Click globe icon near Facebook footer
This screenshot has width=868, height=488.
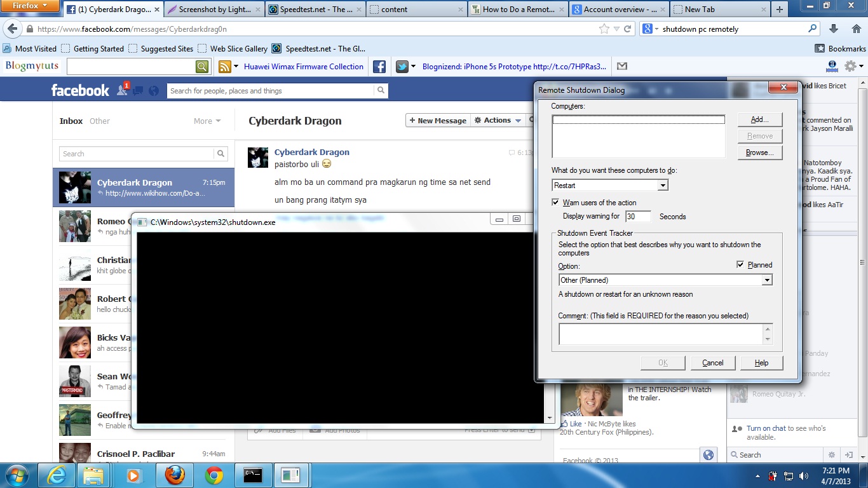point(709,455)
